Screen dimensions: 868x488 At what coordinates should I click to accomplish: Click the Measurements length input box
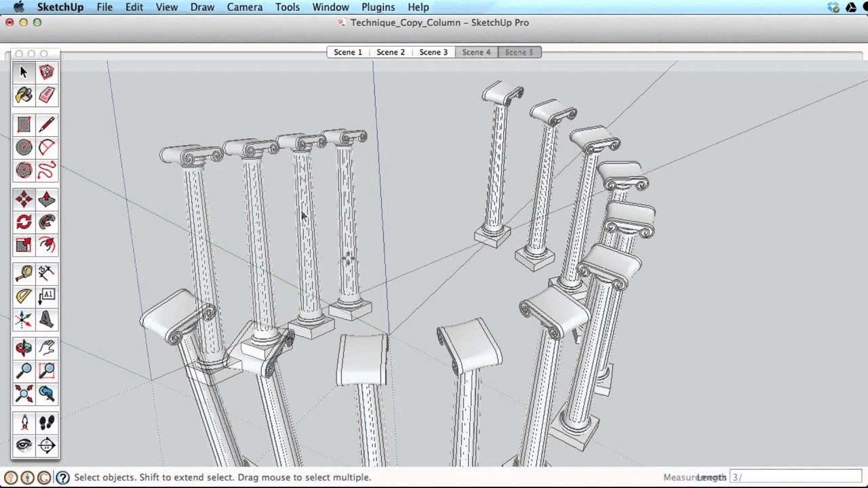[797, 477]
